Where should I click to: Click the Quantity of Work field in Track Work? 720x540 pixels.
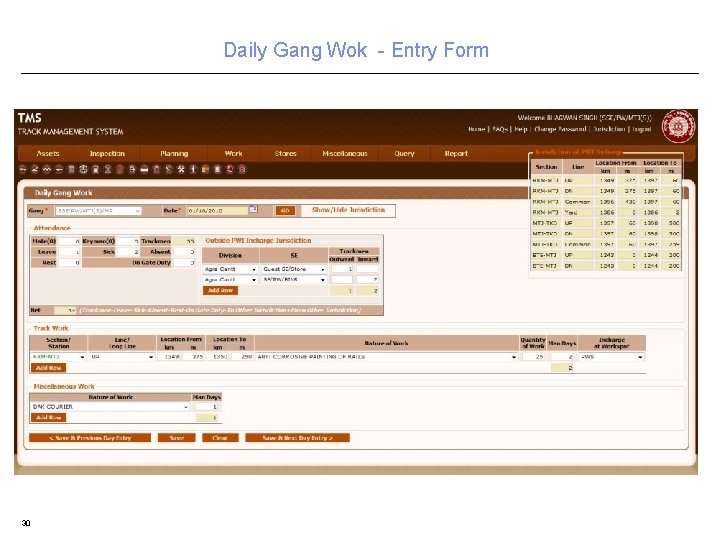533,357
